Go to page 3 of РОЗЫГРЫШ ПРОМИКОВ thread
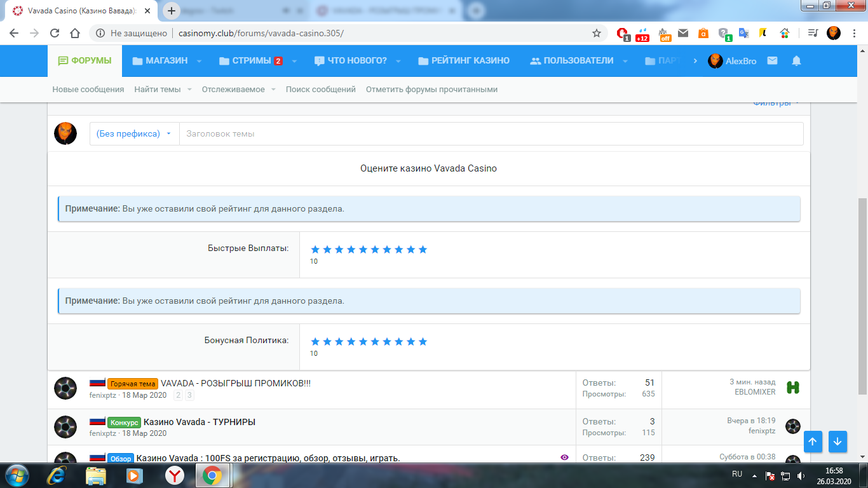 189,395
